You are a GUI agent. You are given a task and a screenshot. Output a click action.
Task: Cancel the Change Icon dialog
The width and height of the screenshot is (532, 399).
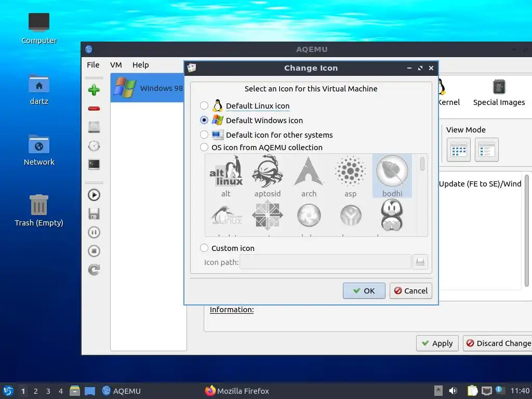(x=410, y=291)
